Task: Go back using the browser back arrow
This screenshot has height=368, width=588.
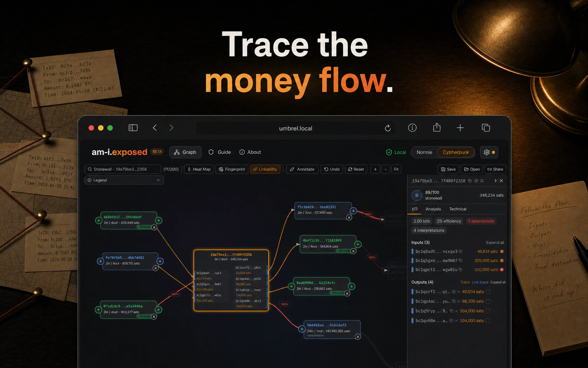Action: click(155, 128)
